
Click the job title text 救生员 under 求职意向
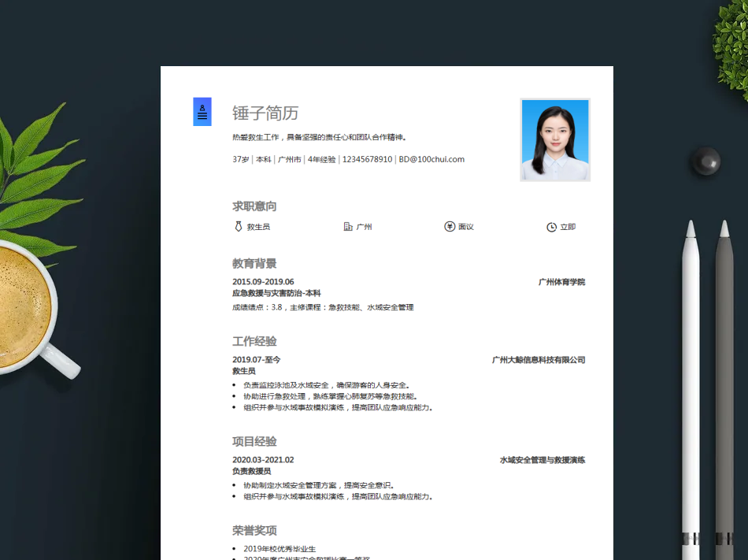258,227
